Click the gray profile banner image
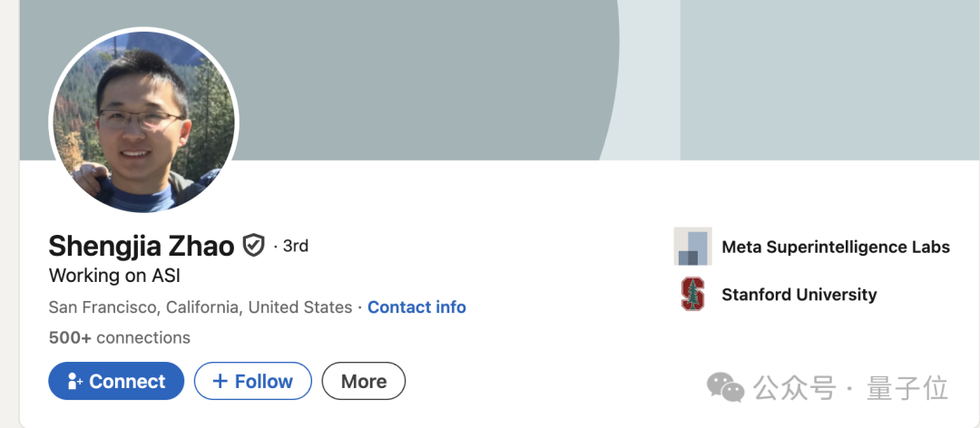980x428 pixels. pos(499,80)
